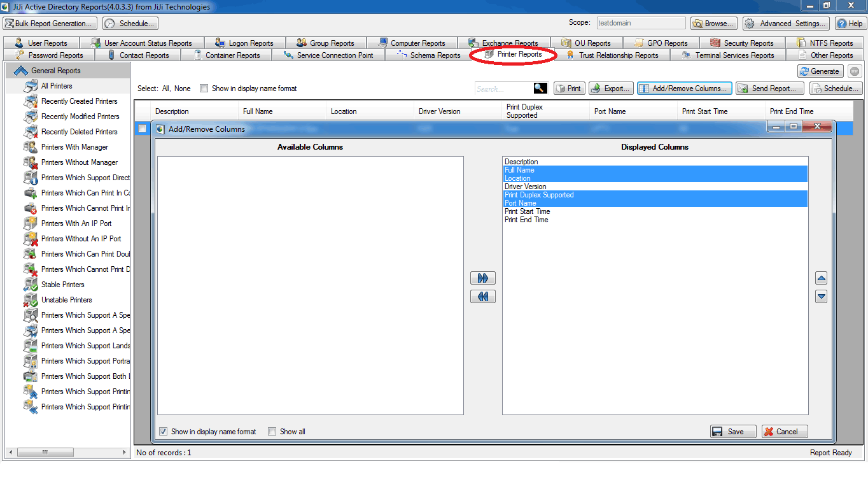Switch to Logon Reports tab

(244, 43)
